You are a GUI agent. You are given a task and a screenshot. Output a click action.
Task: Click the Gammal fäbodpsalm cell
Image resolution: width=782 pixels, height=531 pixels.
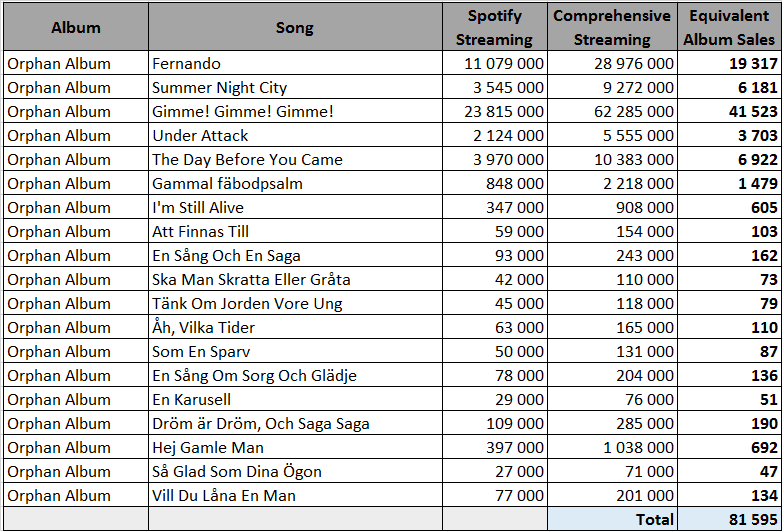(x=295, y=183)
